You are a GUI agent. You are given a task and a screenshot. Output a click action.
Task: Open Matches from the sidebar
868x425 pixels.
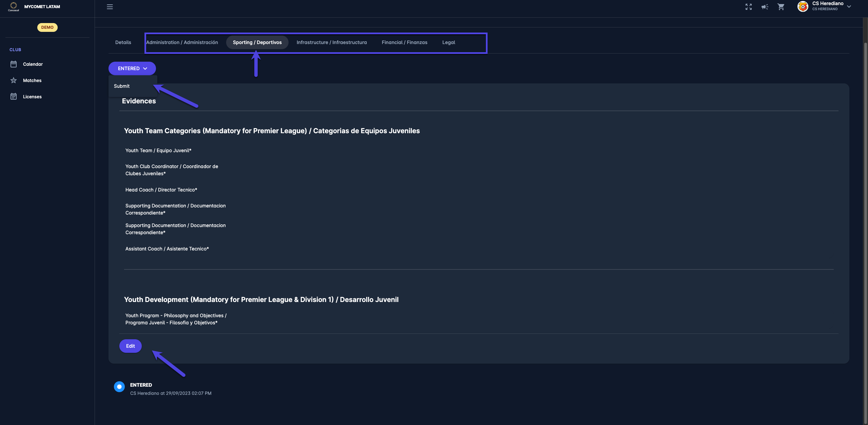pos(32,80)
